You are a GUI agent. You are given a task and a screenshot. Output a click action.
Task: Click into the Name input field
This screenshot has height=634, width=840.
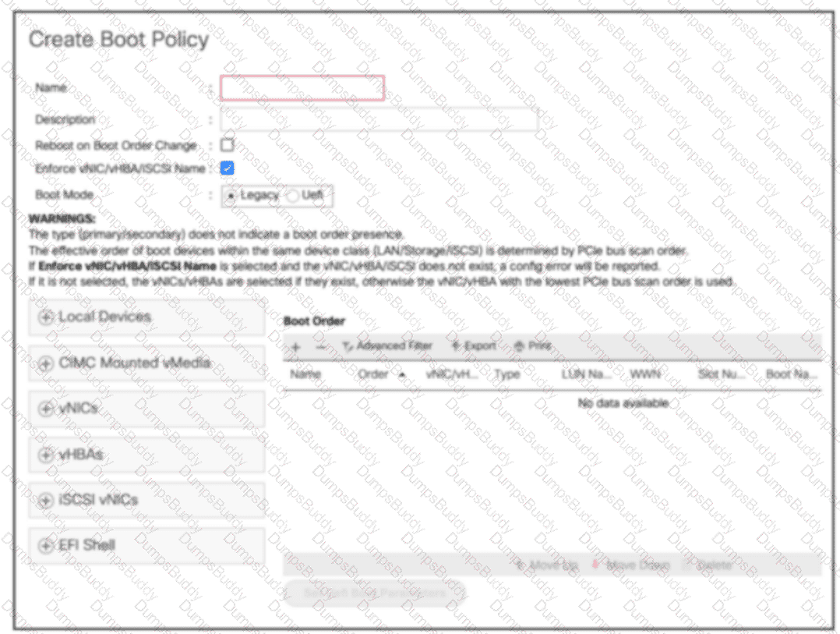click(302, 88)
